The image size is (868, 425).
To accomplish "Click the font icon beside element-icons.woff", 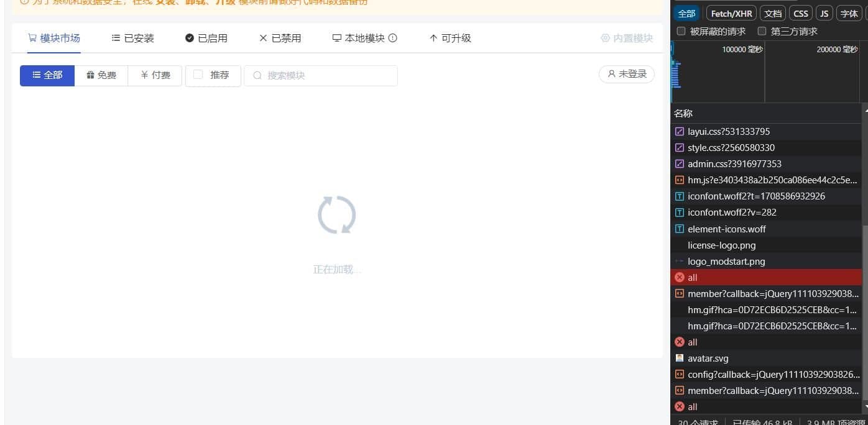I will pos(680,229).
